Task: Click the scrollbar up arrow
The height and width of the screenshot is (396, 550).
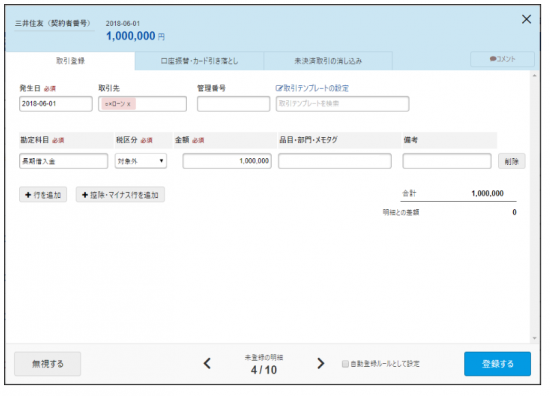Action: point(535,75)
